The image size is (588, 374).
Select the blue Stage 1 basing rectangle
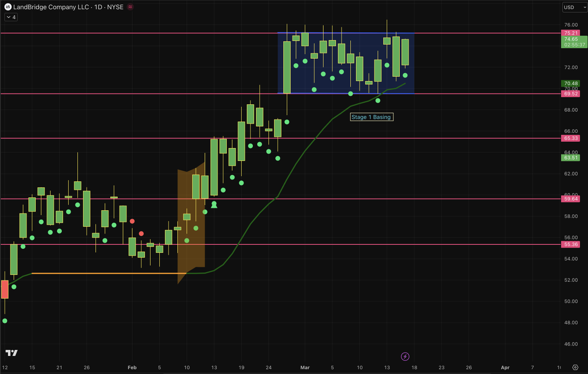pos(346,63)
